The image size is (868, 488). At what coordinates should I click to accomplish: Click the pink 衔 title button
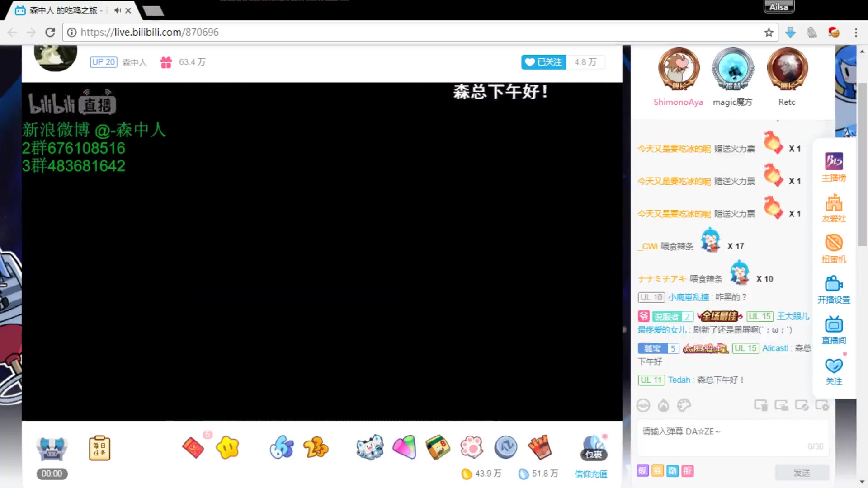(688, 471)
